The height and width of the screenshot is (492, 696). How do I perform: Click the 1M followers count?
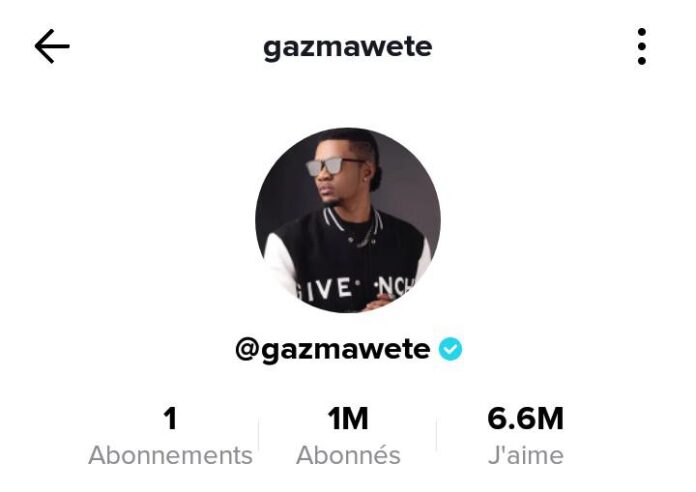click(x=348, y=419)
